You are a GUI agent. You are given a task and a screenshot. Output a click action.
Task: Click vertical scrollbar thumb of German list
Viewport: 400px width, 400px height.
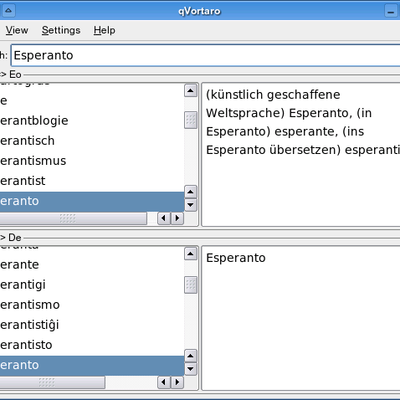190,120
